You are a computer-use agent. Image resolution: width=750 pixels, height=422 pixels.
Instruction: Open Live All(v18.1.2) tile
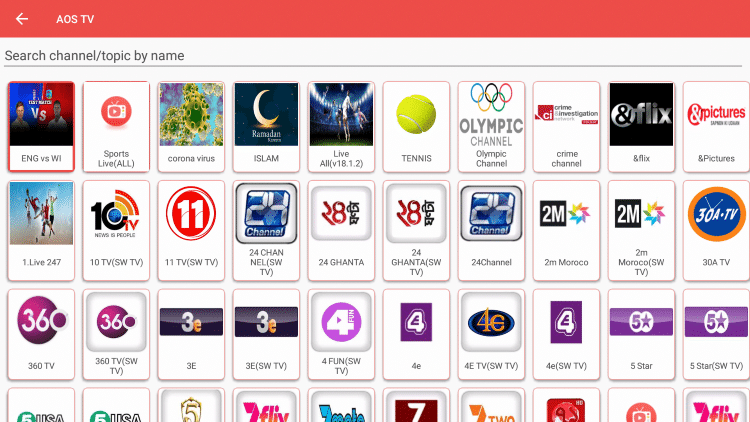[x=342, y=126]
